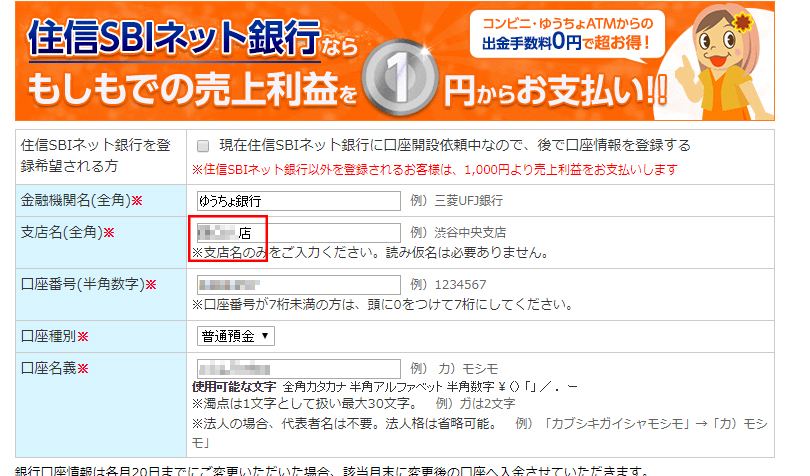This screenshot has height=476, width=810.
Task: Select the example text 渋谷中央支店
Action: (x=470, y=233)
